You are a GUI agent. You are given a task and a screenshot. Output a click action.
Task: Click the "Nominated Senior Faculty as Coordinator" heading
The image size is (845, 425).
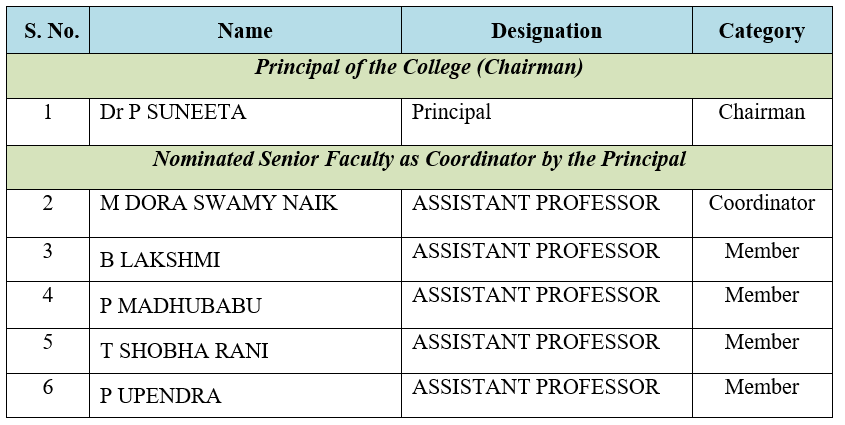[x=419, y=159]
